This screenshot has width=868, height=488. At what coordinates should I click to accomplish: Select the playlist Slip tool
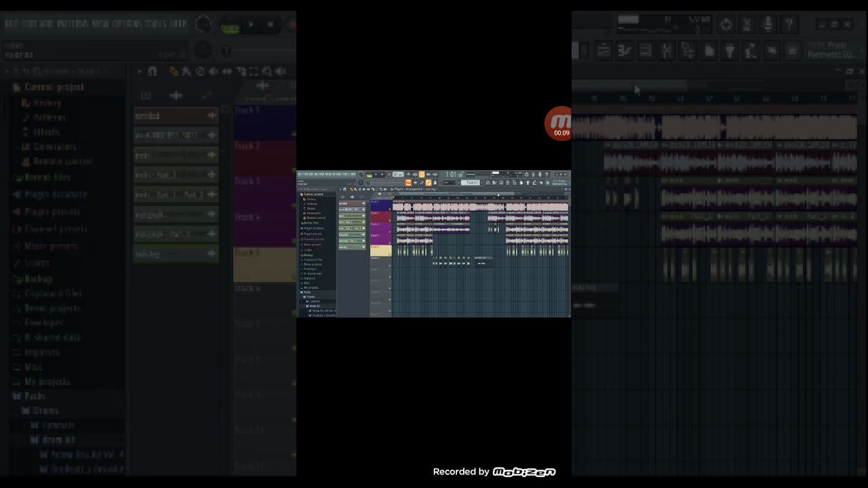pos(368,189)
